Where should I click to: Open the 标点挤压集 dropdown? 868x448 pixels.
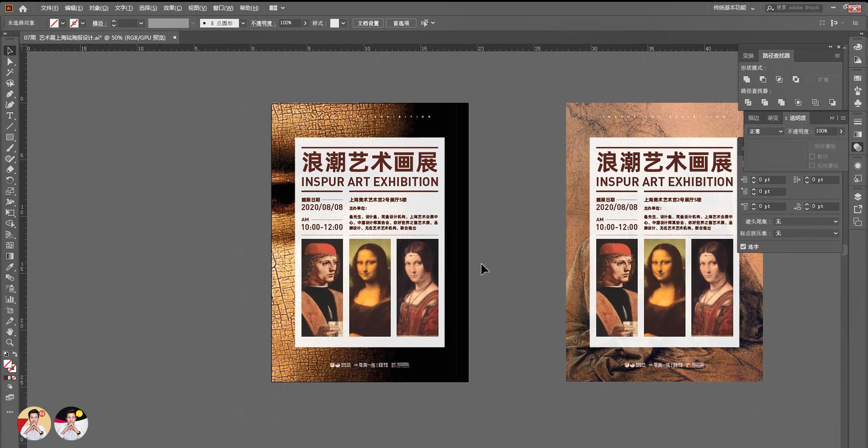pos(807,233)
